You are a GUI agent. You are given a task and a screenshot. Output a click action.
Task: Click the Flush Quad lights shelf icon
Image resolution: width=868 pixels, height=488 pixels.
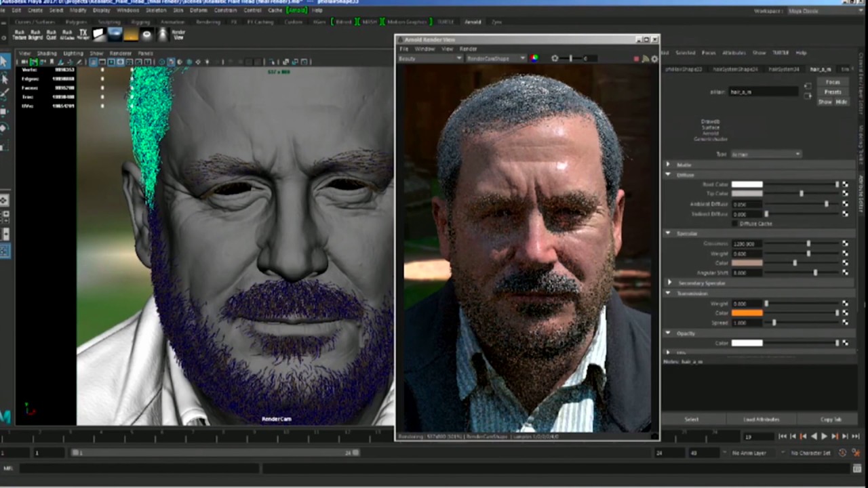click(51, 34)
